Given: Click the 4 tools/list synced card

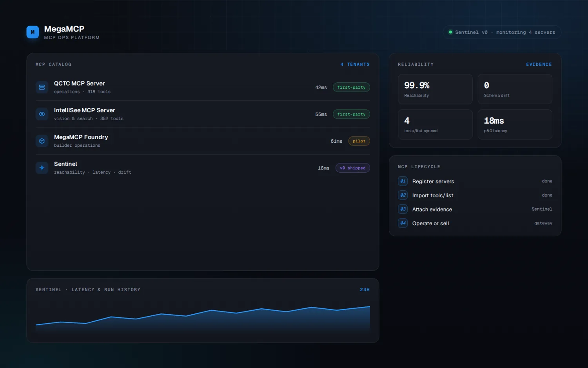Looking at the screenshot, I should 435,124.
